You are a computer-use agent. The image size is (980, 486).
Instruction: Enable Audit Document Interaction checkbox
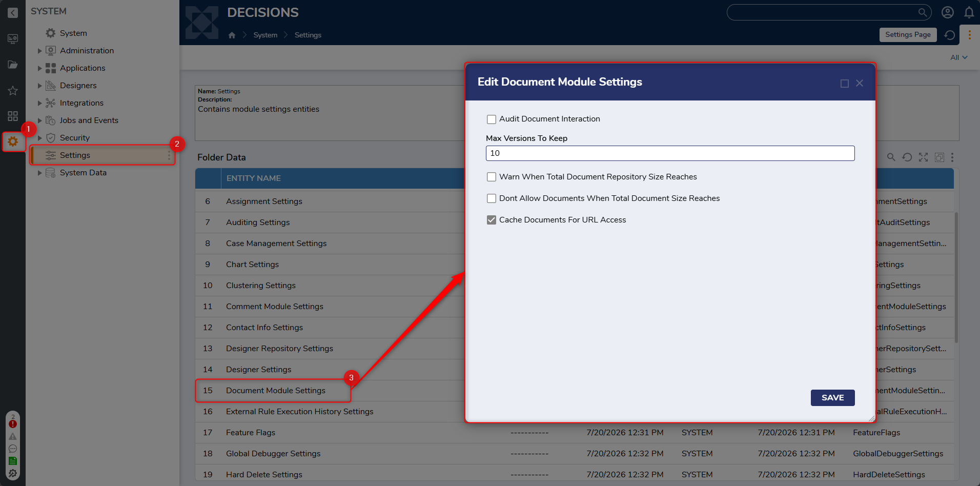click(492, 119)
